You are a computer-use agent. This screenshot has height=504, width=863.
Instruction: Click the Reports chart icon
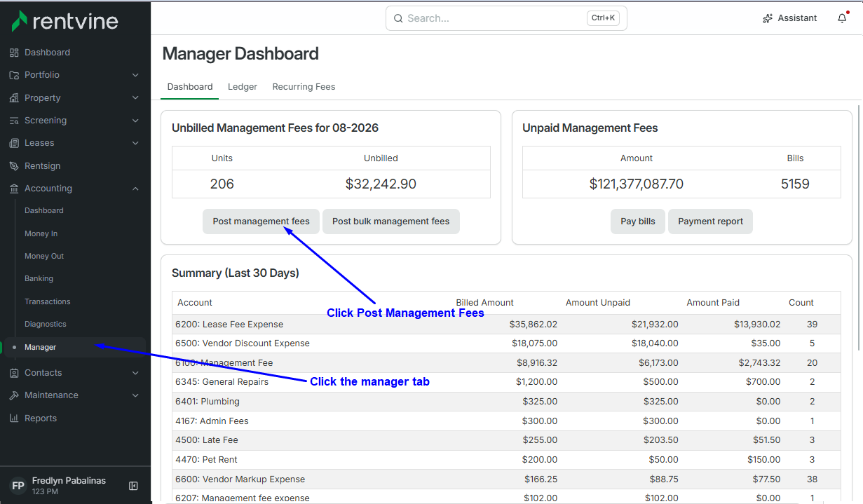[x=14, y=418]
